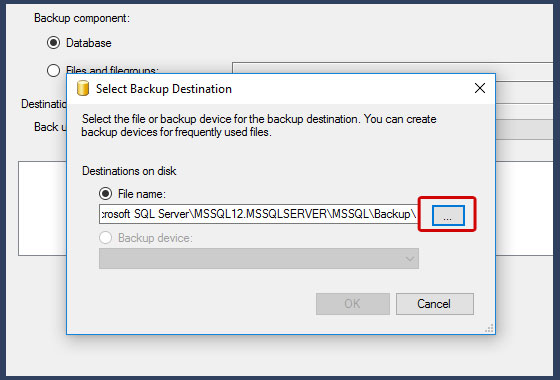Click the 'Backup device:' label text

pyautogui.click(x=155, y=238)
